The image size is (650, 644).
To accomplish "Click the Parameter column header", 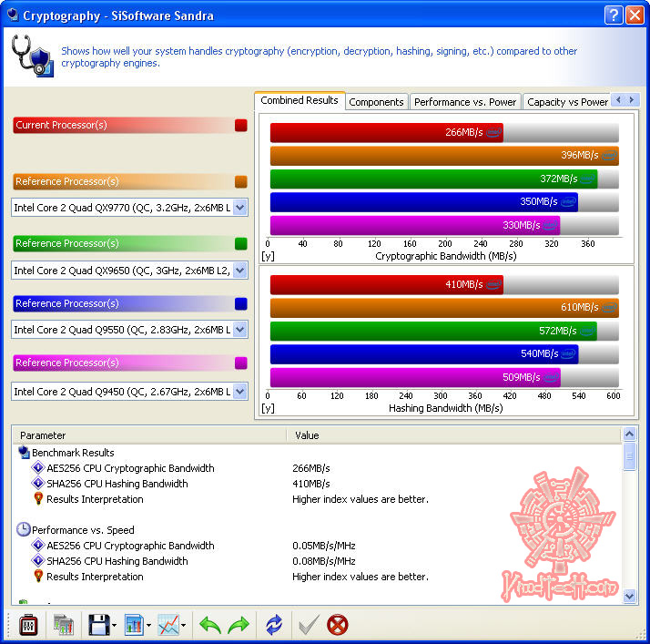I will click(x=149, y=435).
